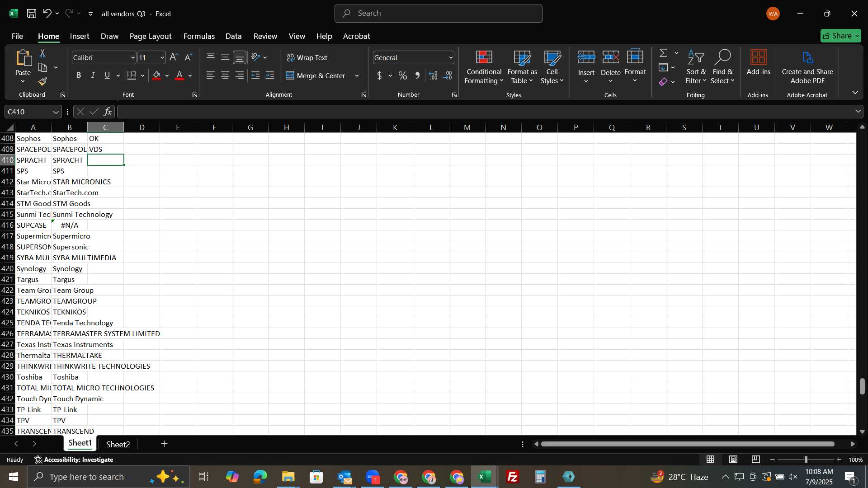Click the Font Color red A swatch
Viewport: 868px width, 488px height.
coord(179,75)
